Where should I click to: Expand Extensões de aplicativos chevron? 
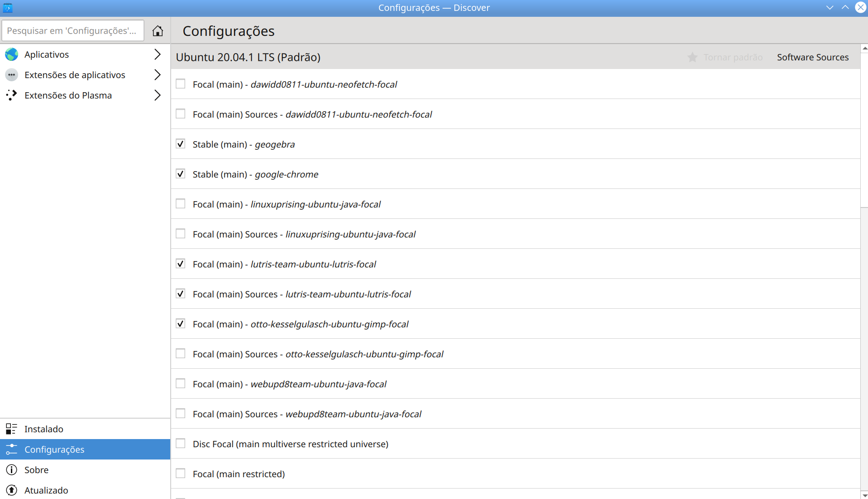coord(157,75)
